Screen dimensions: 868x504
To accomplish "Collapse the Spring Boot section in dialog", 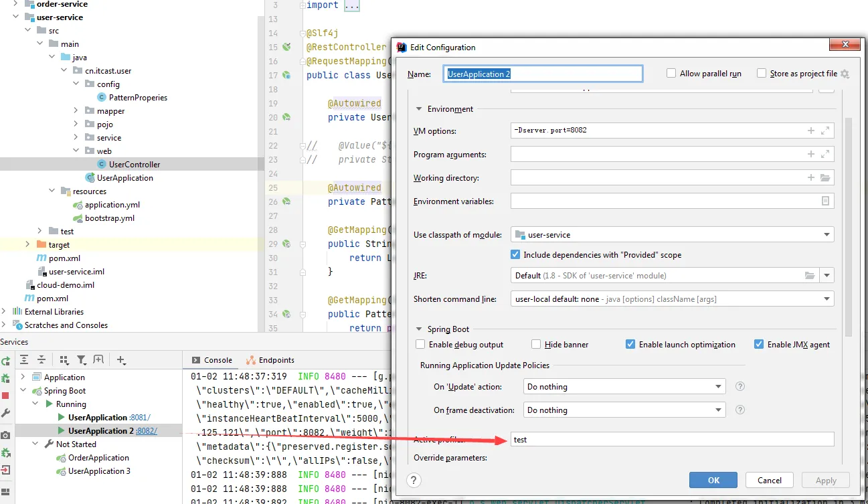I will point(420,329).
